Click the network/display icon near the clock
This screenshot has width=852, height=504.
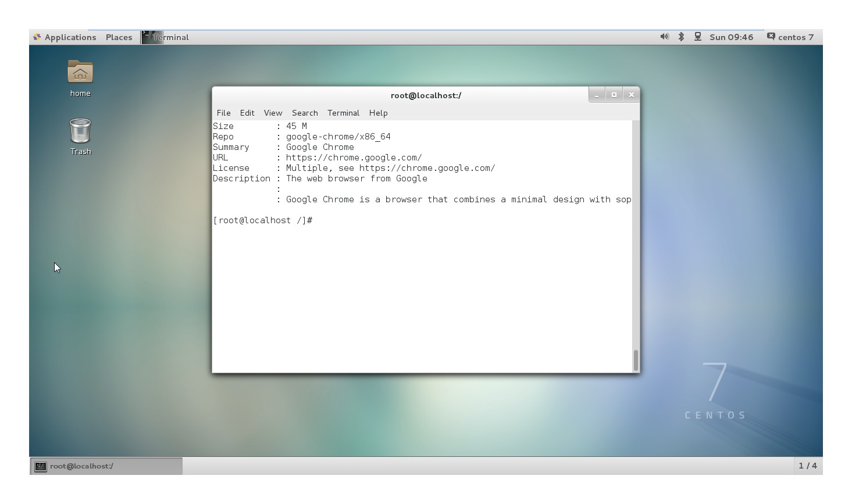pyautogui.click(x=697, y=37)
